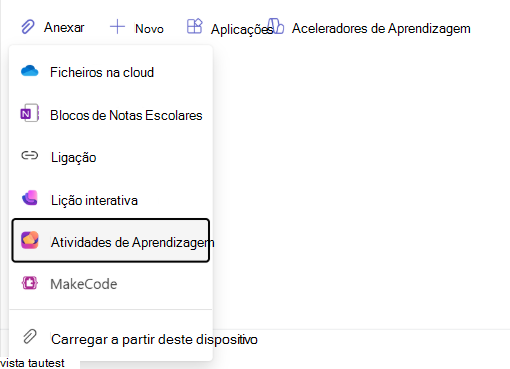
Task: Open the Anexar menu
Action: point(53,27)
